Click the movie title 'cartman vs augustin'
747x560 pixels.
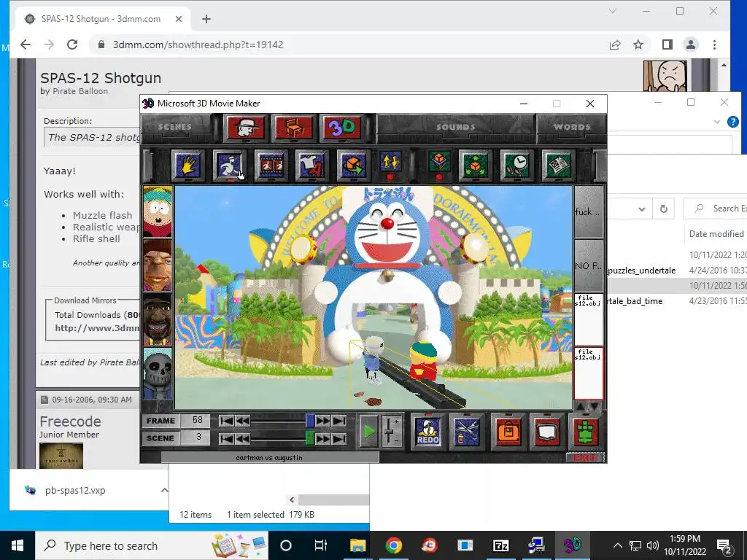(x=269, y=458)
